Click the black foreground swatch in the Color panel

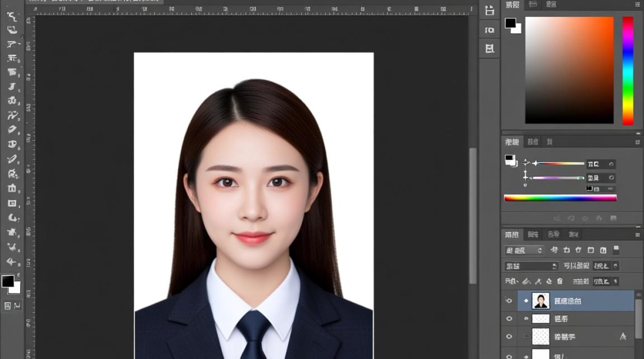coord(510,22)
